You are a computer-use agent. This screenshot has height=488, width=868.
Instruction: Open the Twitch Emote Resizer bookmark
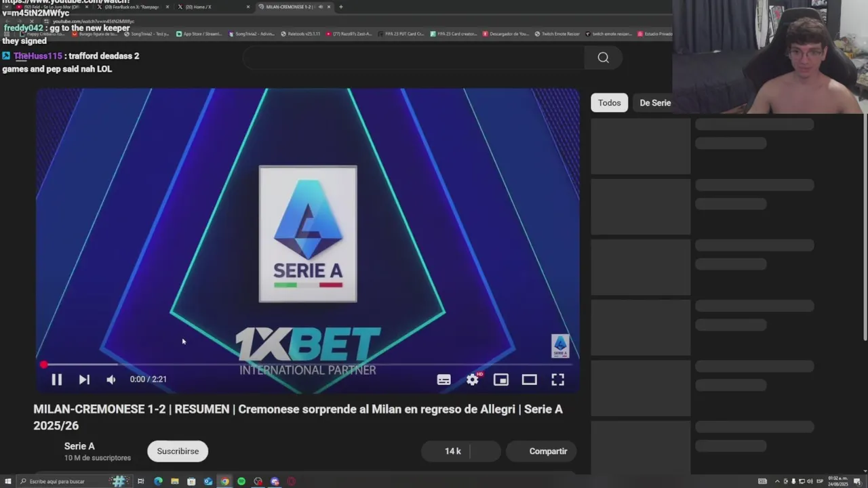point(557,34)
